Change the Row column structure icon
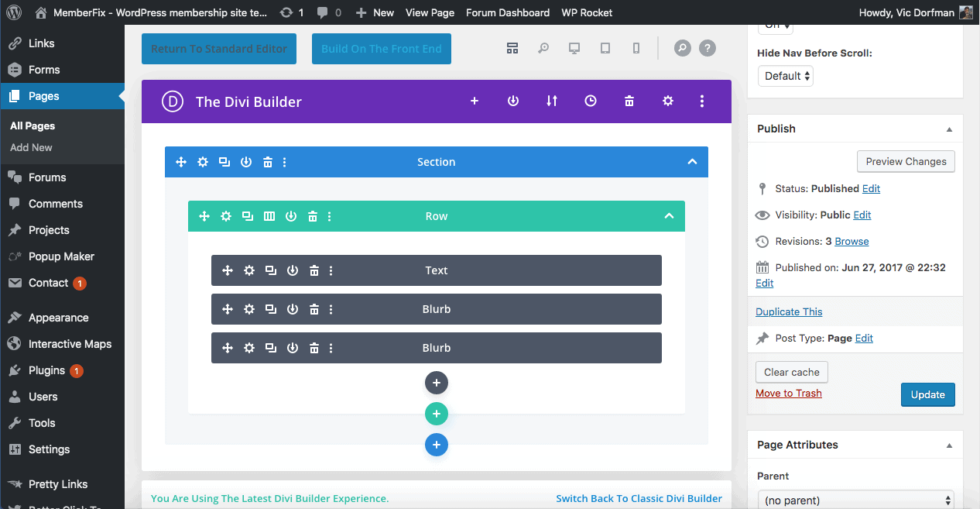Image resolution: width=980 pixels, height=509 pixels. 269,216
